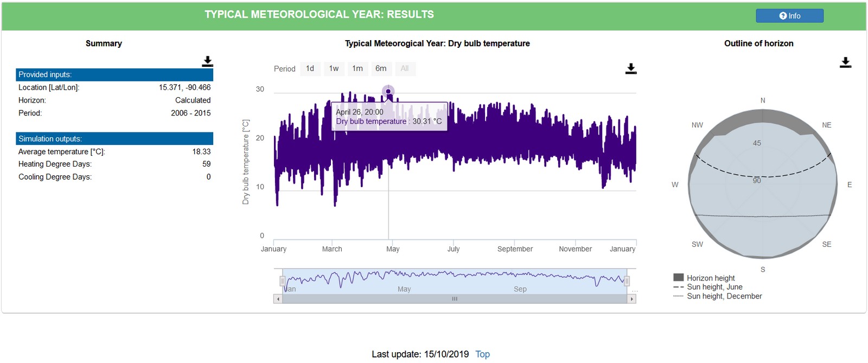868x363 pixels.
Task: Click the navigator scrollbar left arrow
Action: [x=278, y=299]
